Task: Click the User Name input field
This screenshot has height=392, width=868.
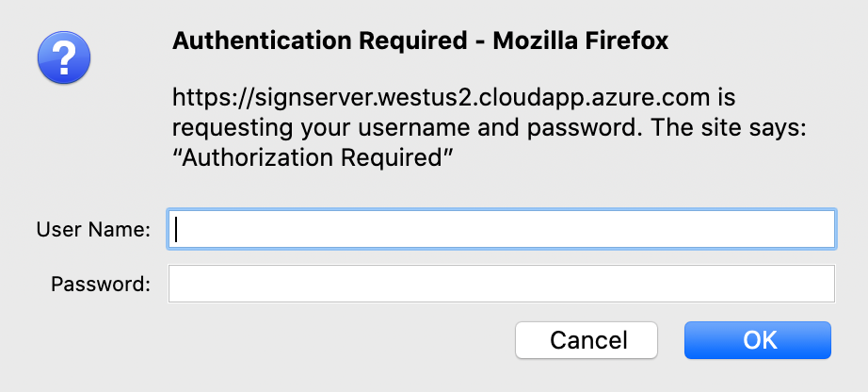Action: [501, 229]
